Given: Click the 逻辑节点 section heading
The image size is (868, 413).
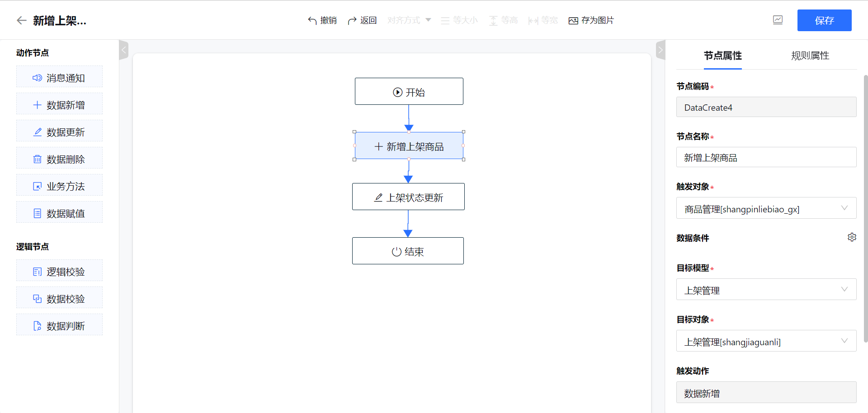Looking at the screenshot, I should click(33, 247).
